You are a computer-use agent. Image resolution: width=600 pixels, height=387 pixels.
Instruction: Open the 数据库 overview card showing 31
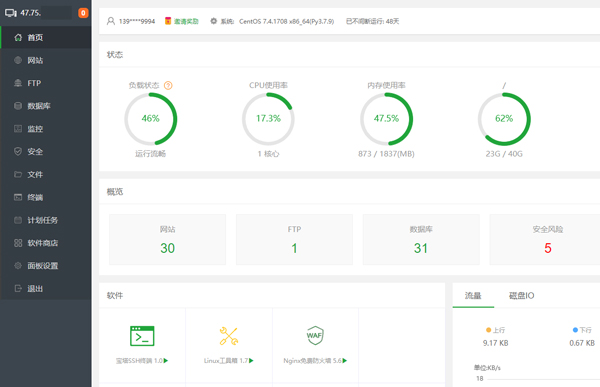click(x=421, y=240)
